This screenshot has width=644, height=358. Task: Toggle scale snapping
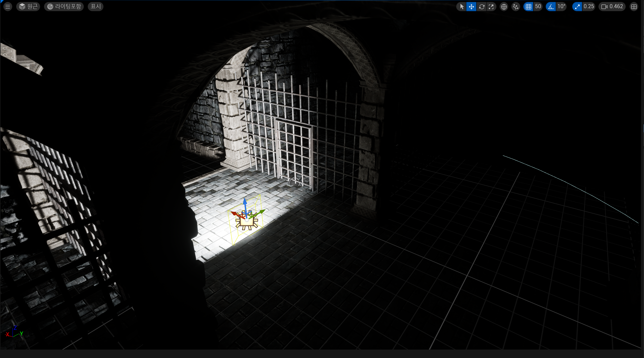point(577,7)
